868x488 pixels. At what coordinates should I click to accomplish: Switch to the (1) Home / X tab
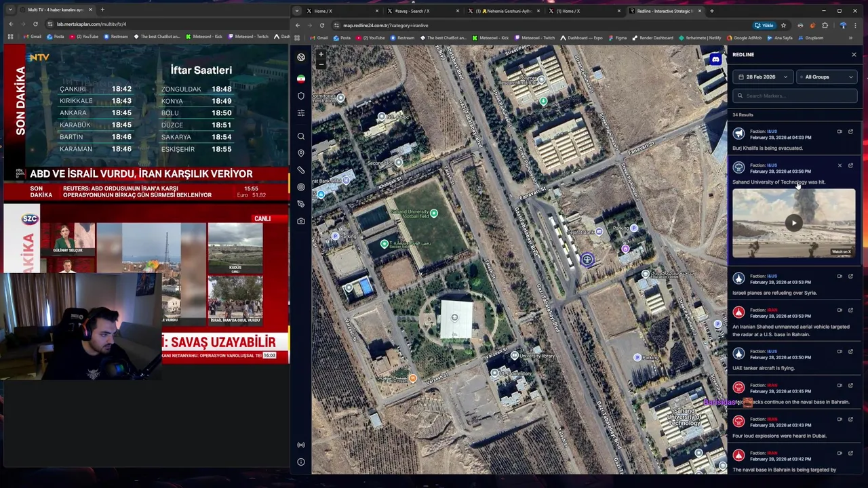585,11
